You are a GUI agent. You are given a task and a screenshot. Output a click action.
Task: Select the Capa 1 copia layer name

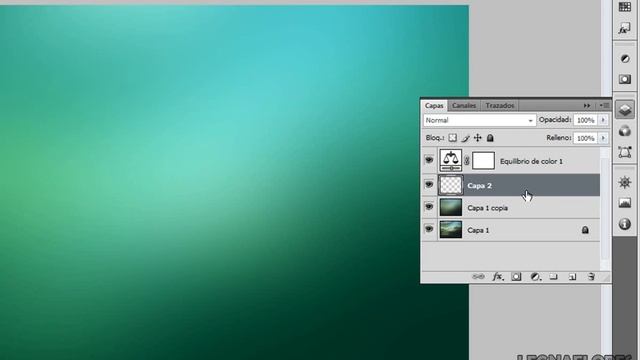tap(487, 208)
